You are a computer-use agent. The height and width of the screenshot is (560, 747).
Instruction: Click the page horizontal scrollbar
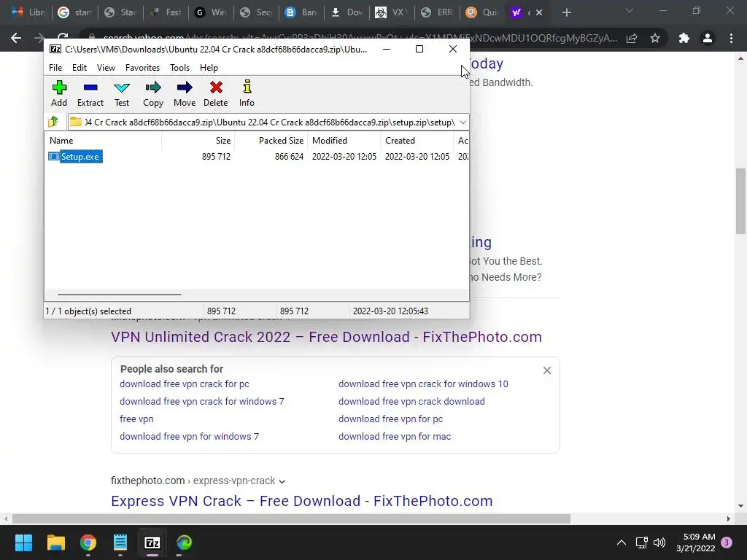point(291,518)
